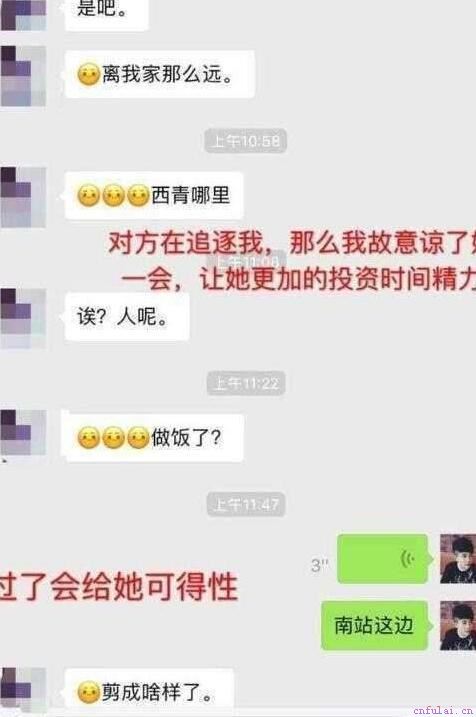Tap the blurred avatar next to 西青哪里
476x717 pixels.
pos(23,197)
